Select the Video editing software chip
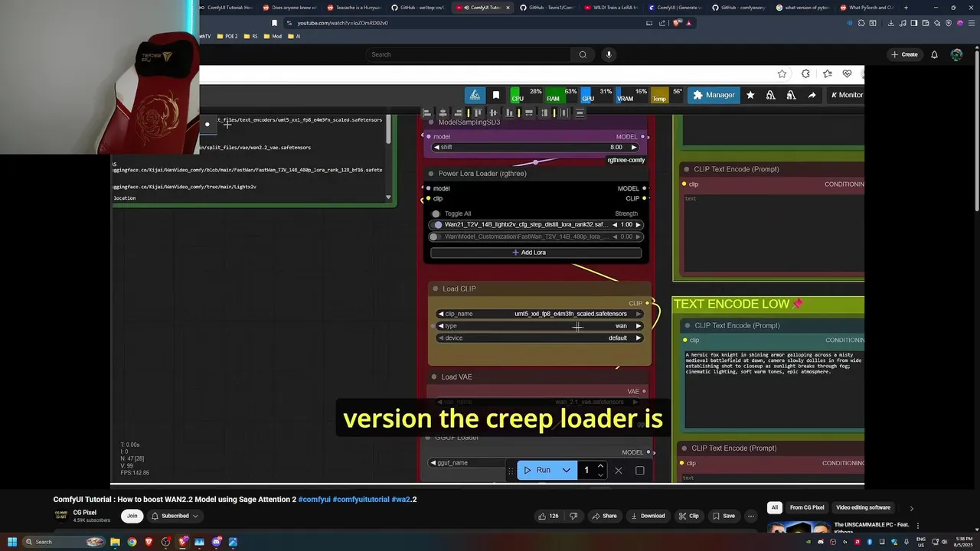The width and height of the screenshot is (980, 551). pos(863,507)
